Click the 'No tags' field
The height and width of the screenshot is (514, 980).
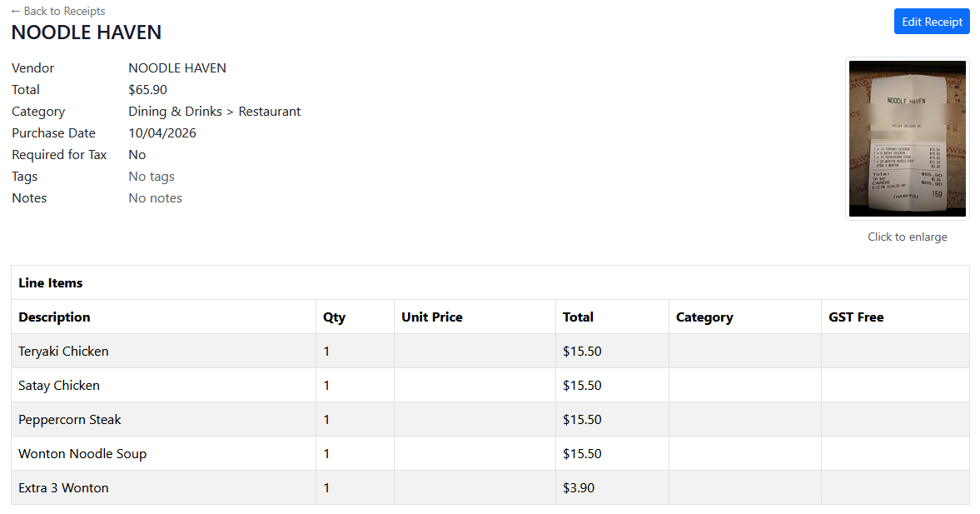[151, 176]
